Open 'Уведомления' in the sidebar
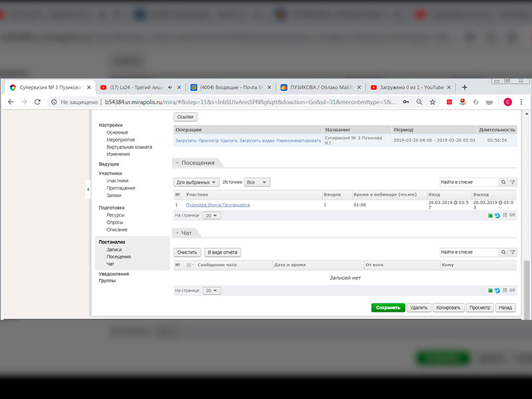The height and width of the screenshot is (399, 532). 114,274
